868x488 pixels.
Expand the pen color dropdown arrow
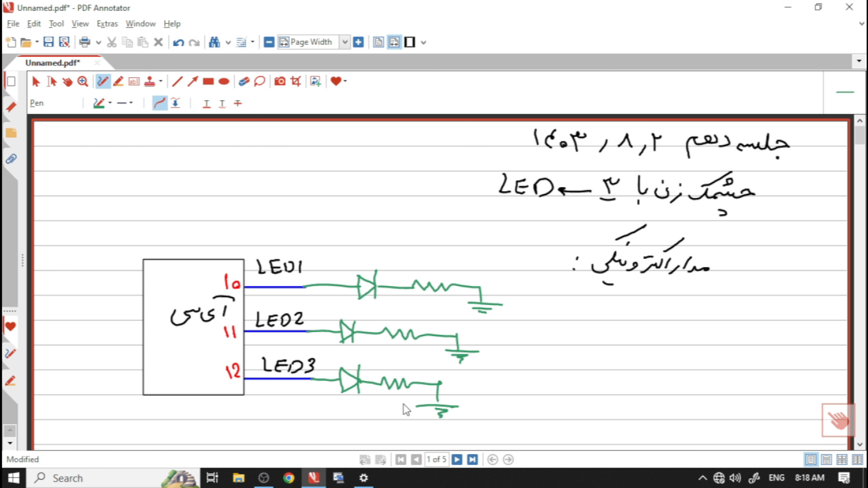(x=110, y=103)
